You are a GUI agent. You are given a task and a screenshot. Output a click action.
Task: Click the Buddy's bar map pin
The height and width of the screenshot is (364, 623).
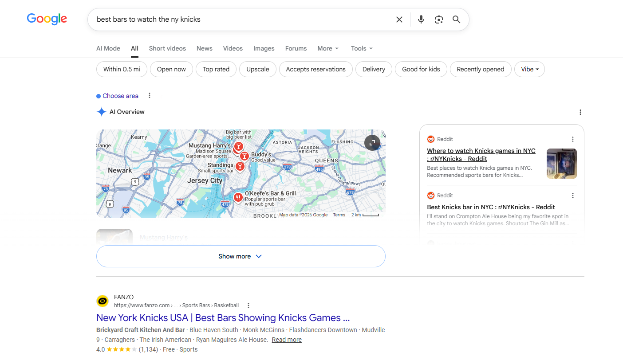(x=244, y=156)
